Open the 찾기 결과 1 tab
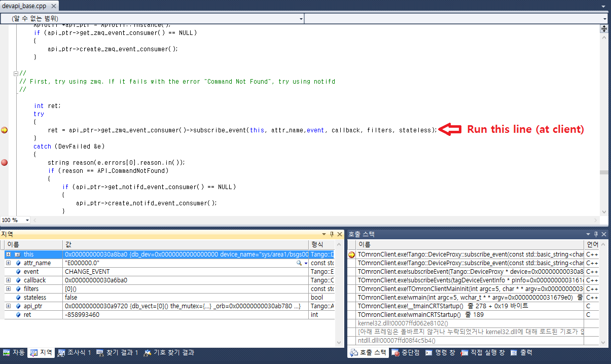The image size is (611, 364). pyautogui.click(x=117, y=353)
